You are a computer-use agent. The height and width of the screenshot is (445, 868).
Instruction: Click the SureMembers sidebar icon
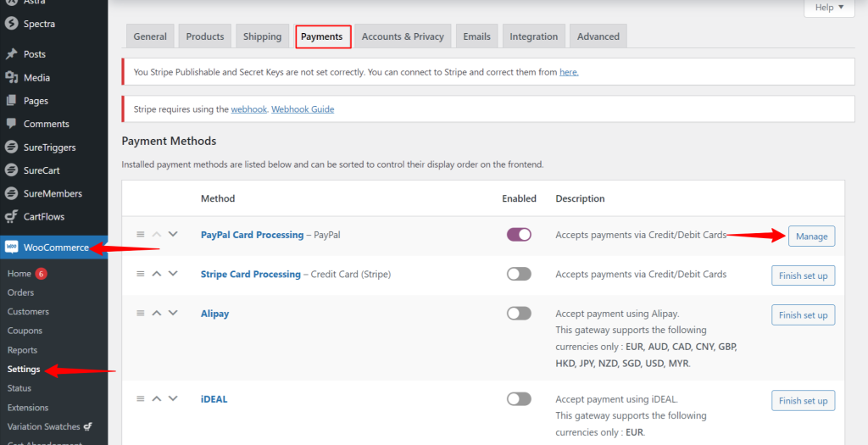tap(11, 194)
